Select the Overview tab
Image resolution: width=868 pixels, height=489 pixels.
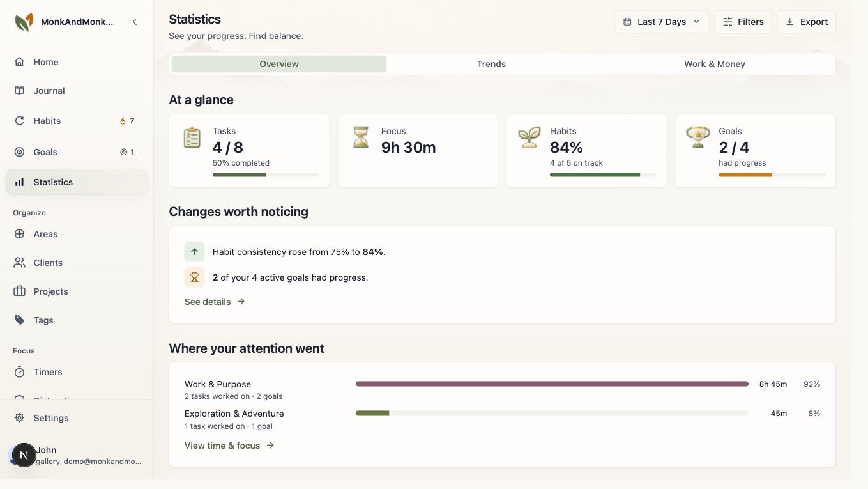coord(279,64)
